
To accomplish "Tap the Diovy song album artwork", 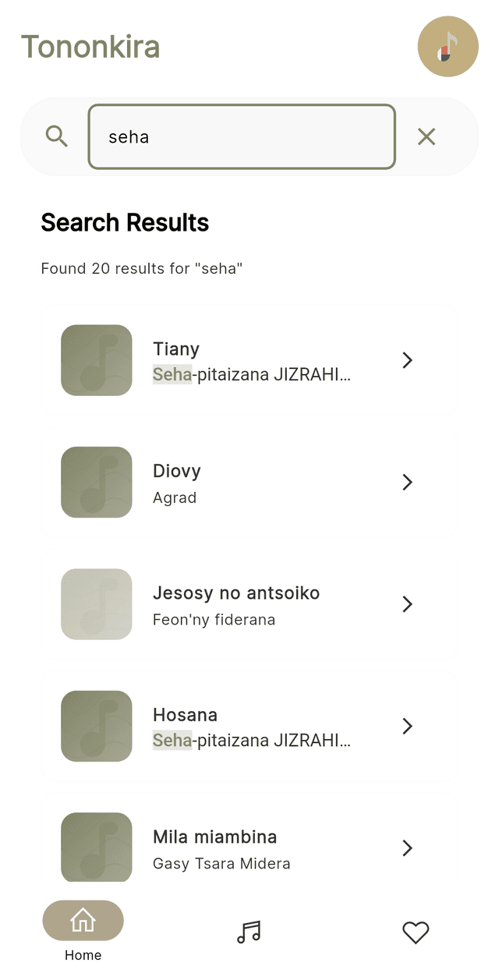I will coord(97,482).
